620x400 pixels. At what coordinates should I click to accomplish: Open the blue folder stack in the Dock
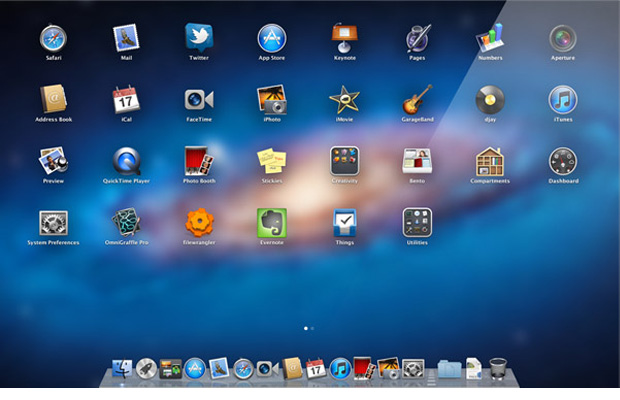point(450,369)
